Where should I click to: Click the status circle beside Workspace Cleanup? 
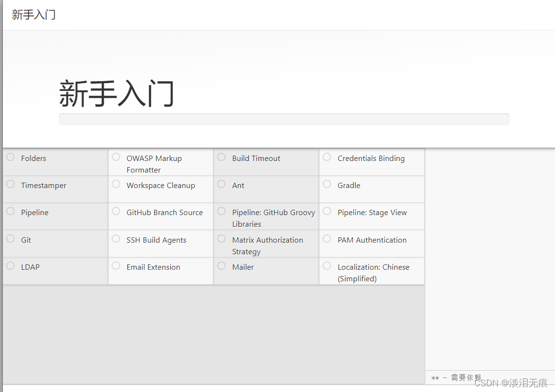click(x=116, y=184)
